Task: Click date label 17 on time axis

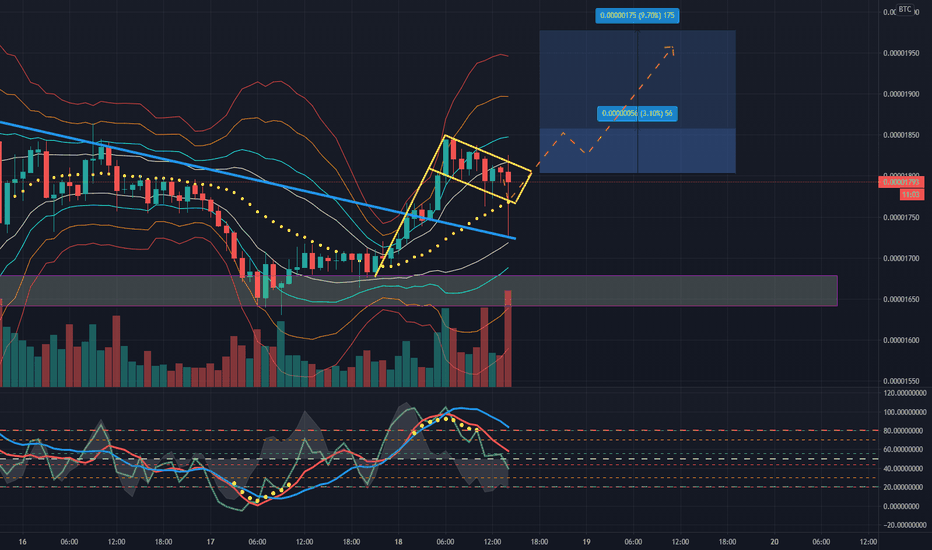Action: click(210, 542)
